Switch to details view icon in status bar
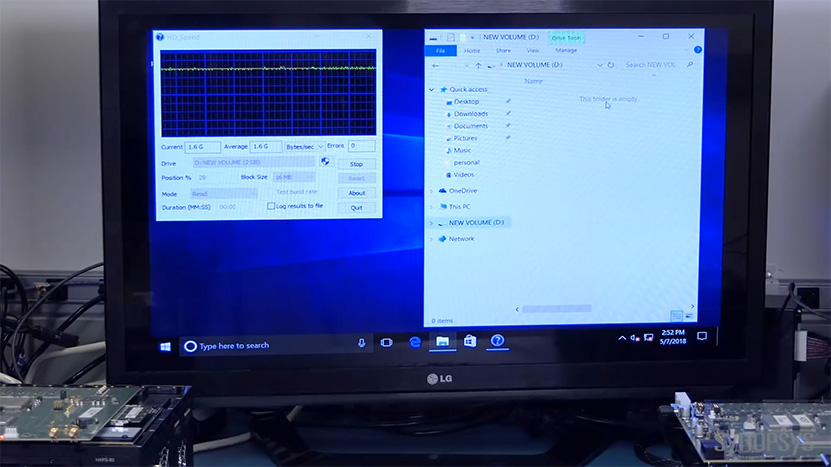The image size is (831, 467). [x=676, y=316]
